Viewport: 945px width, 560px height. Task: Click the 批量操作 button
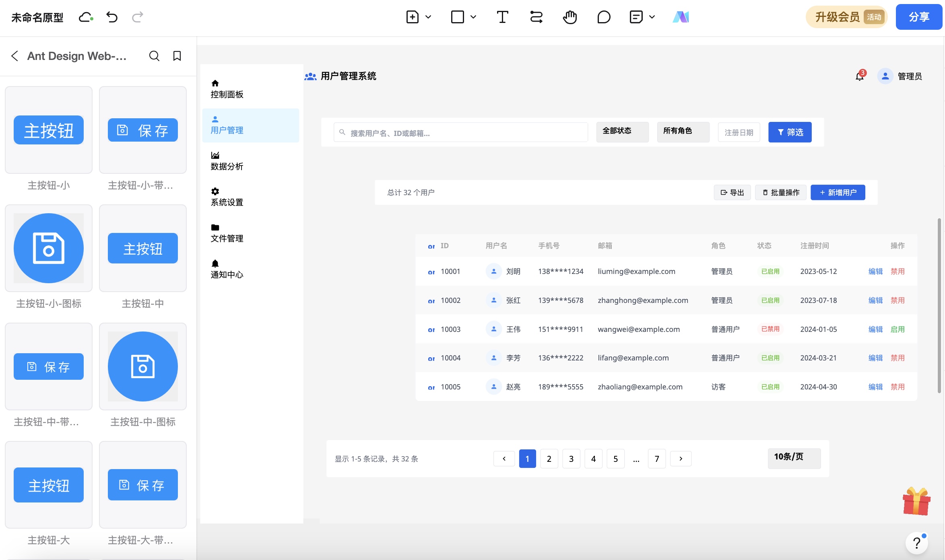tap(781, 192)
